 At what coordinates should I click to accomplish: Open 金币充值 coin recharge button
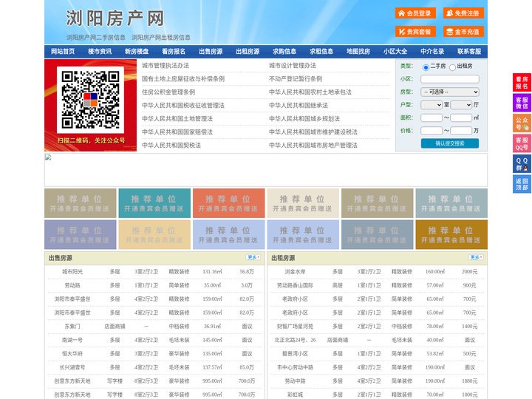click(463, 32)
